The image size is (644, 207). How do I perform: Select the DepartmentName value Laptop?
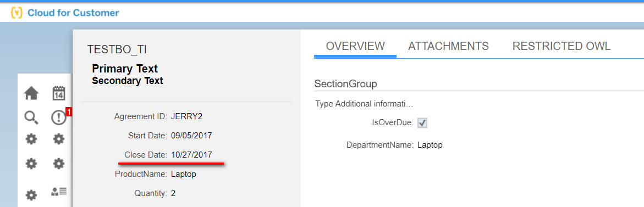coord(430,145)
